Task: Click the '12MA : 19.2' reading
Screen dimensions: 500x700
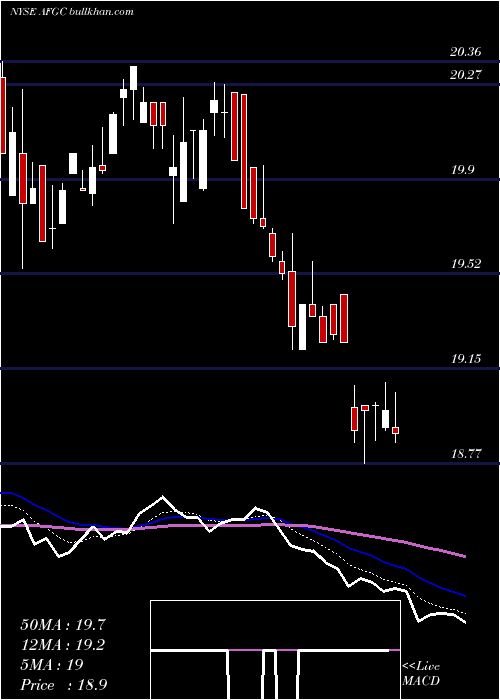Action: click(63, 645)
